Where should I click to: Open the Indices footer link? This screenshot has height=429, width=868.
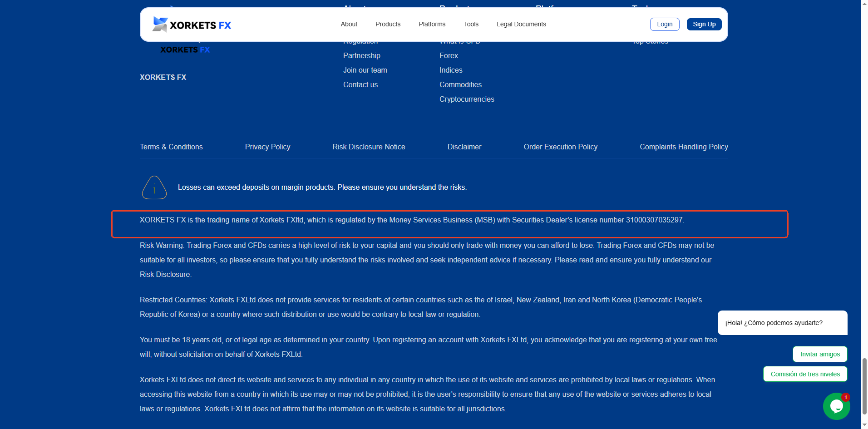(x=451, y=70)
